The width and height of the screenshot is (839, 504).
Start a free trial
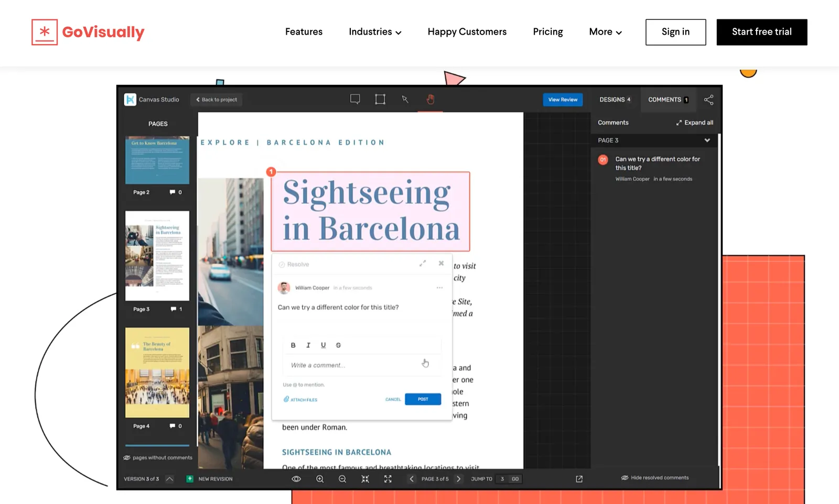pos(761,32)
